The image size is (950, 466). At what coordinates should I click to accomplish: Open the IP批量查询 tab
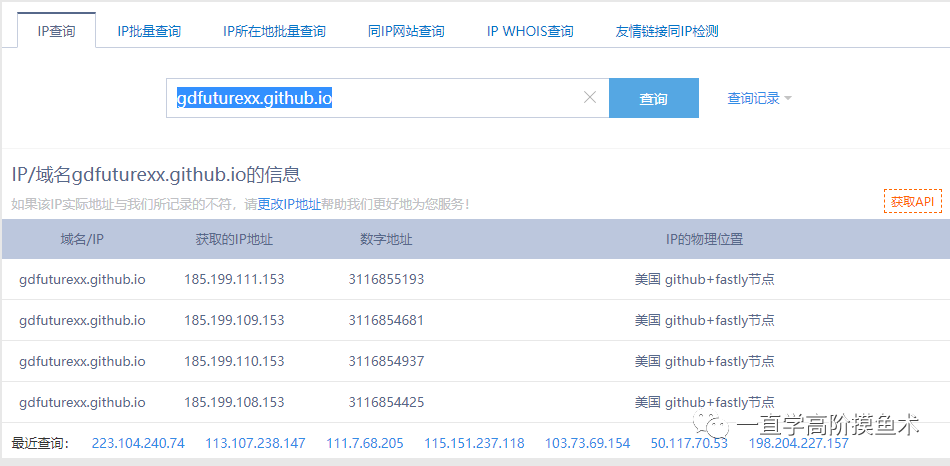(x=149, y=32)
